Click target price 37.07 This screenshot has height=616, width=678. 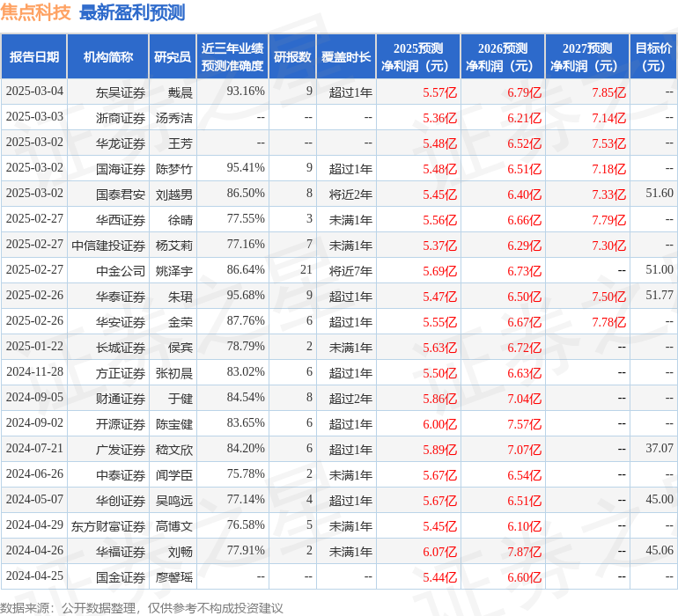coord(660,448)
